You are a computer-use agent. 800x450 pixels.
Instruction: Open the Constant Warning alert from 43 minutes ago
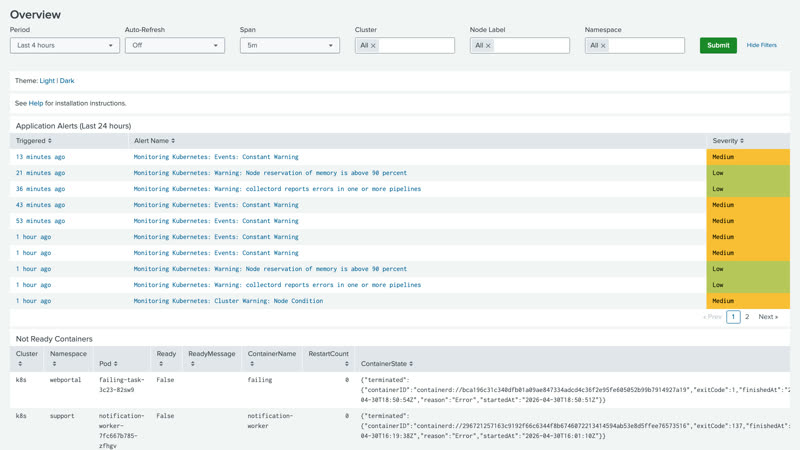pyautogui.click(x=216, y=205)
